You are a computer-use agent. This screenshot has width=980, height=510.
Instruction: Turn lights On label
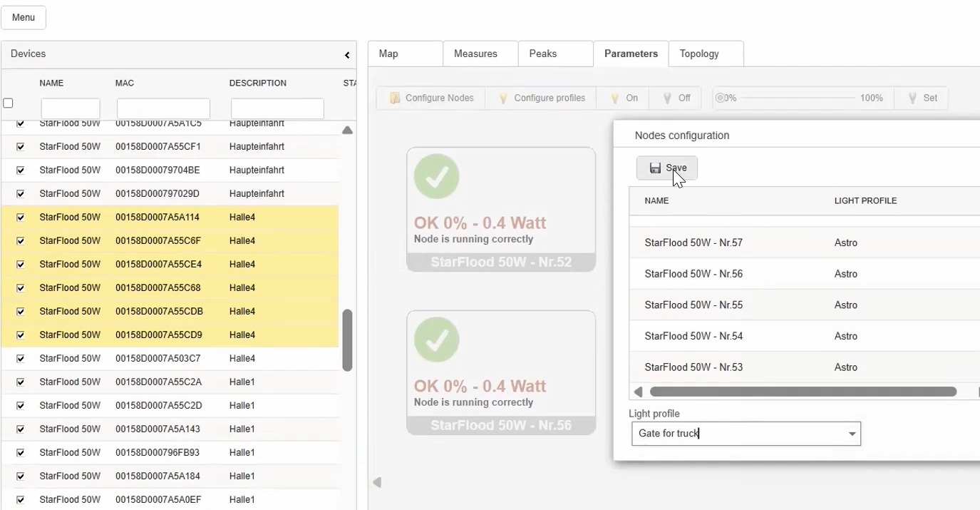tap(632, 98)
